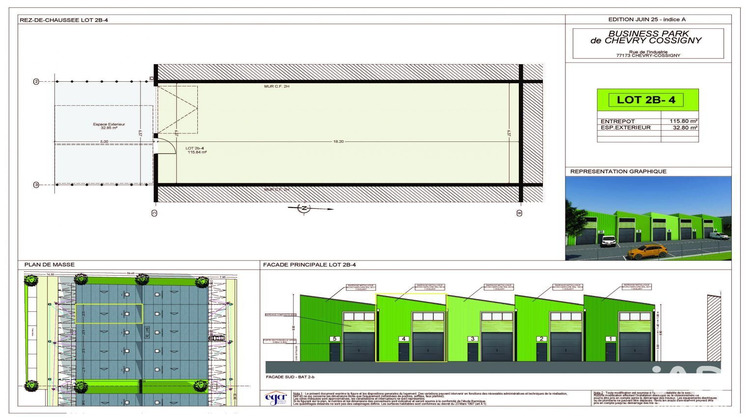
Task: Click the yellow car in 3D rendering
Action: (651, 249)
